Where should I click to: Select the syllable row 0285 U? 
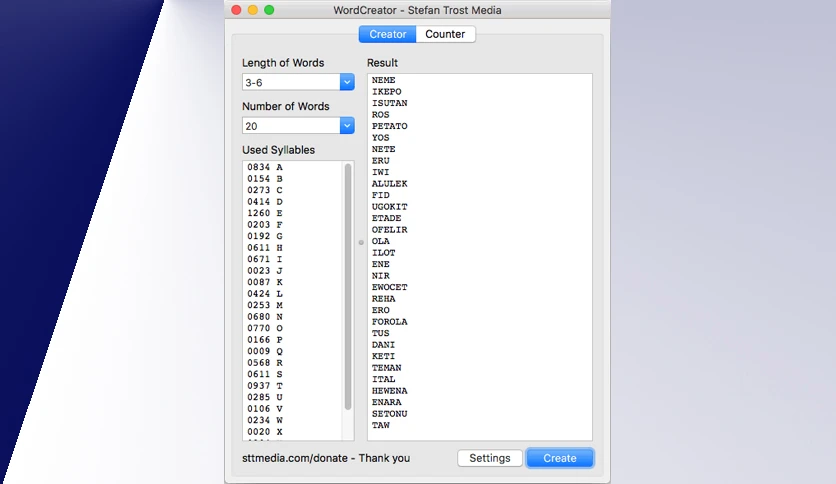click(265, 397)
